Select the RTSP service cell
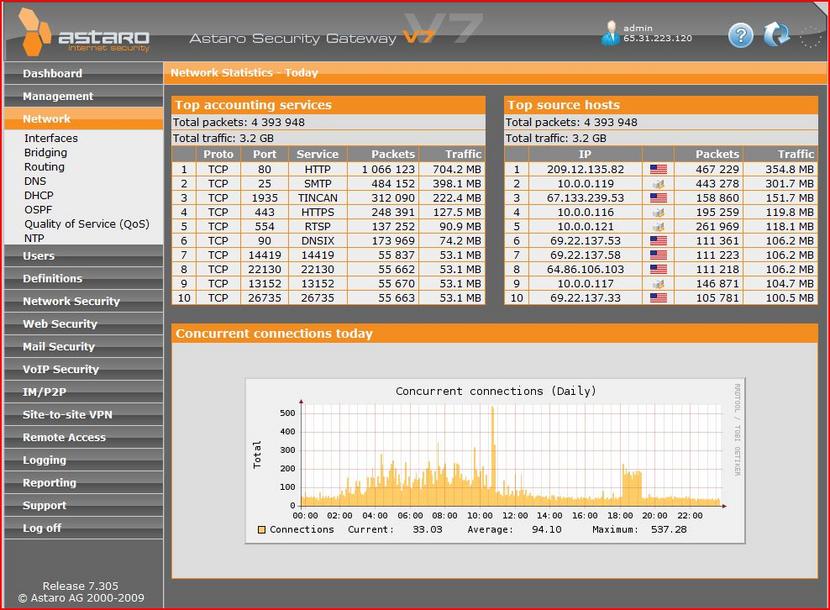The height and width of the screenshot is (610, 830). pos(318,227)
